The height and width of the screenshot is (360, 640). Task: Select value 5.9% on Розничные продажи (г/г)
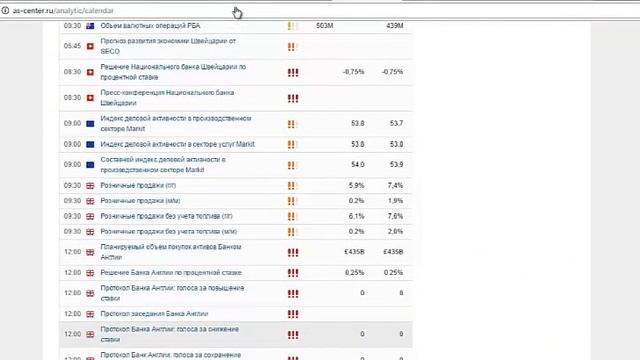356,185
